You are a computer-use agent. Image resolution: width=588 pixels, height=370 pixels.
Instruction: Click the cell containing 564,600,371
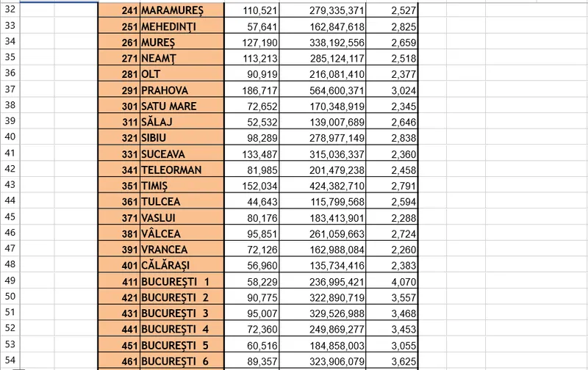pyautogui.click(x=321, y=90)
